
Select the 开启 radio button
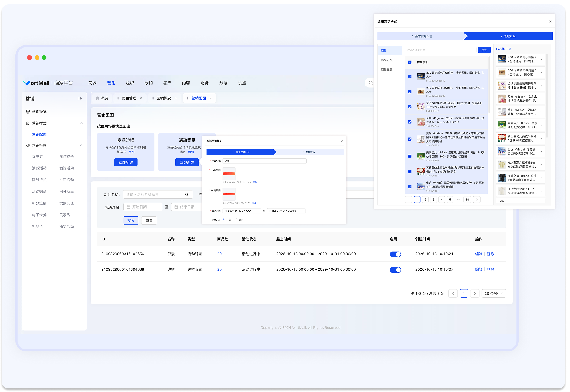tap(224, 220)
